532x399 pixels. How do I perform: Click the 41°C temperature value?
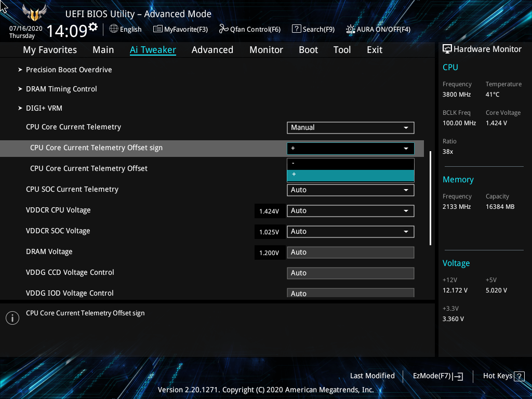point(493,95)
